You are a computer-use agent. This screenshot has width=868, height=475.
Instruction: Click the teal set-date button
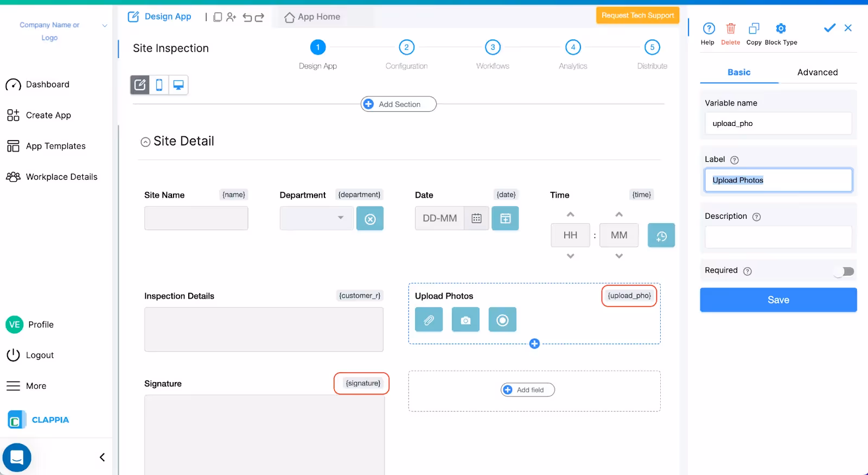point(505,218)
